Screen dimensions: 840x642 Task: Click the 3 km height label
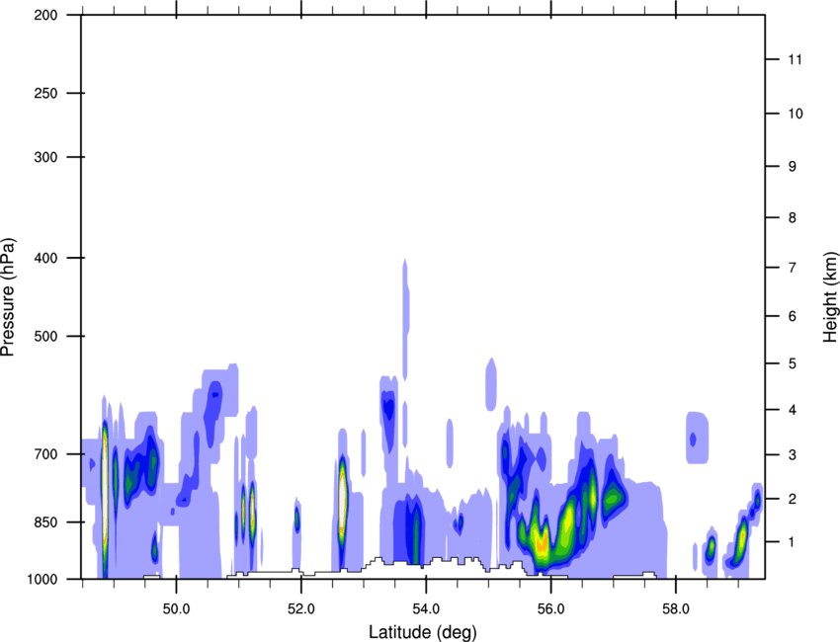[x=793, y=454]
